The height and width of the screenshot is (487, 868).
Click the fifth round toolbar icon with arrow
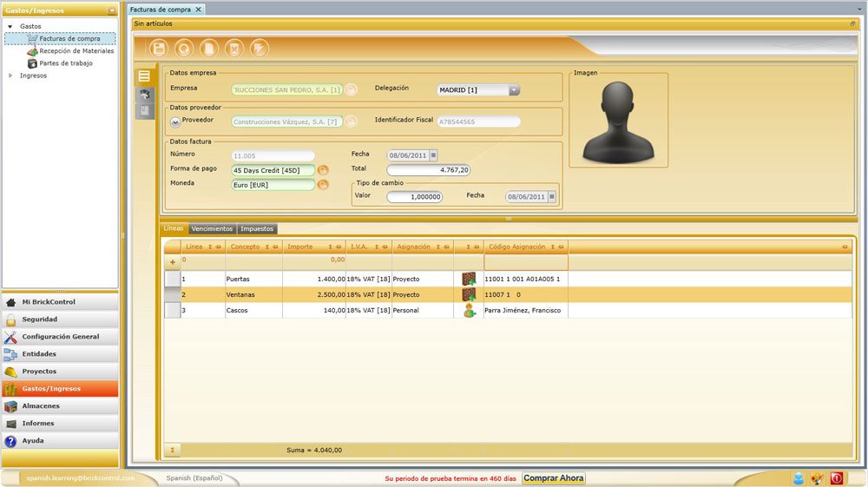pyautogui.click(x=259, y=49)
